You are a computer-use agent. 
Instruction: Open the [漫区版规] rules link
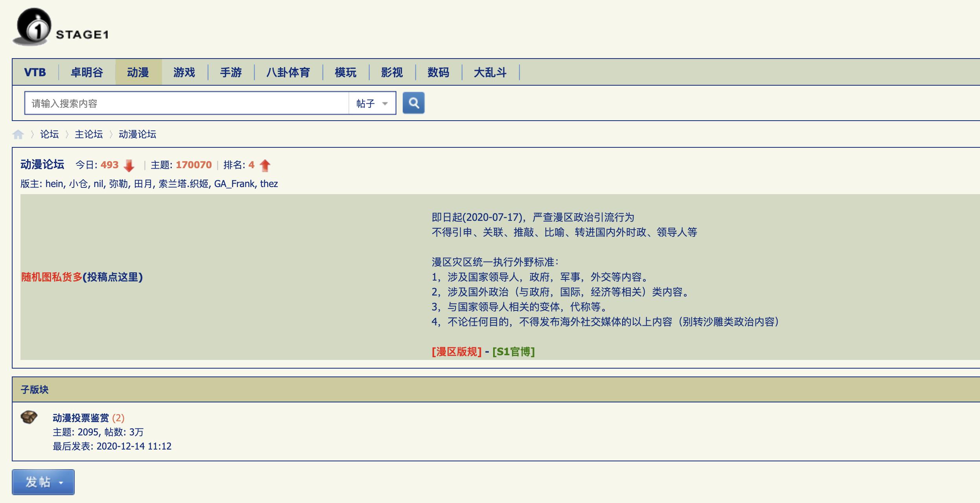click(x=456, y=352)
